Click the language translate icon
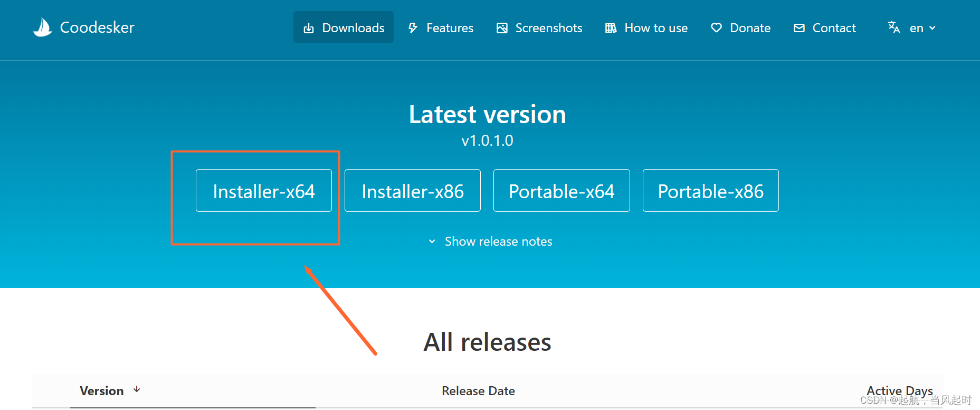Viewport: 980px width, 410px height. (894, 27)
